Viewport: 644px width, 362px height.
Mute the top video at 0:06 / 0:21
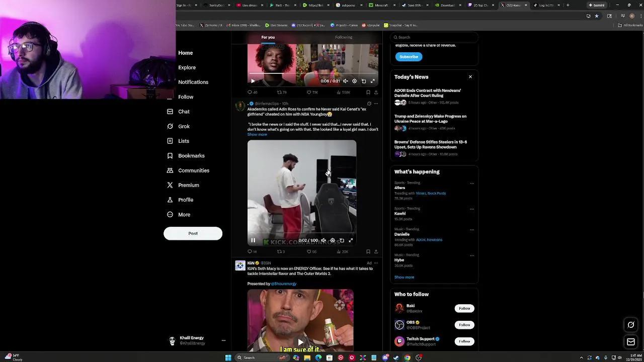pos(345,81)
